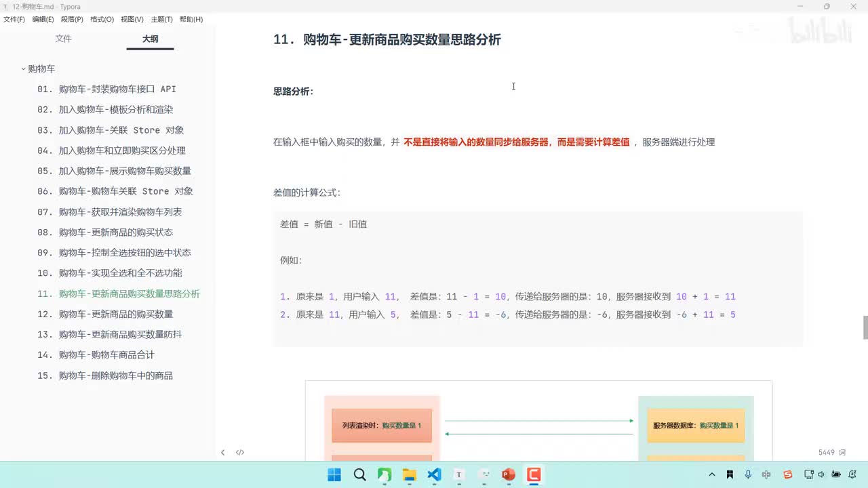Hide the sidebar with the back arrow
The height and width of the screenshot is (488, 868).
pos(222,452)
